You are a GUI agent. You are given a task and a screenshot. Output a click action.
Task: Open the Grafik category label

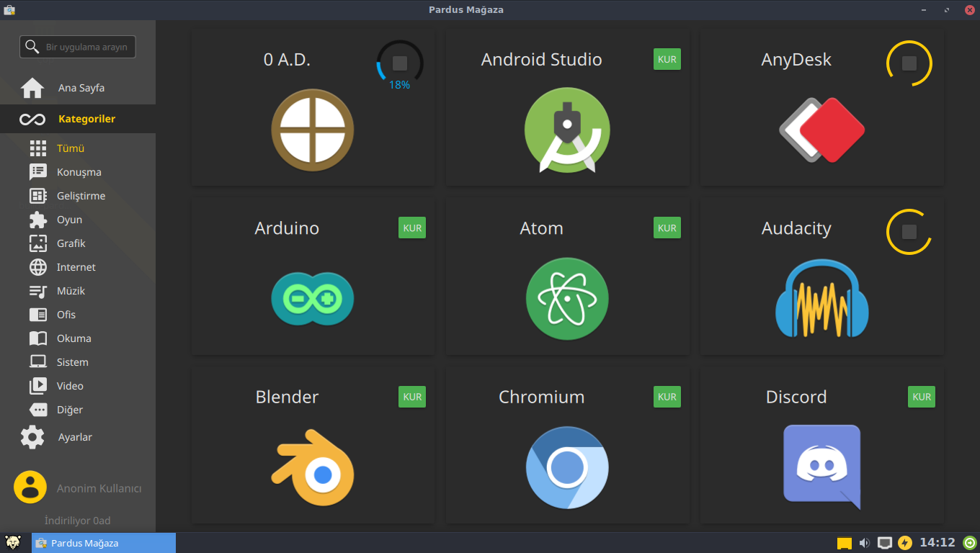71,243
